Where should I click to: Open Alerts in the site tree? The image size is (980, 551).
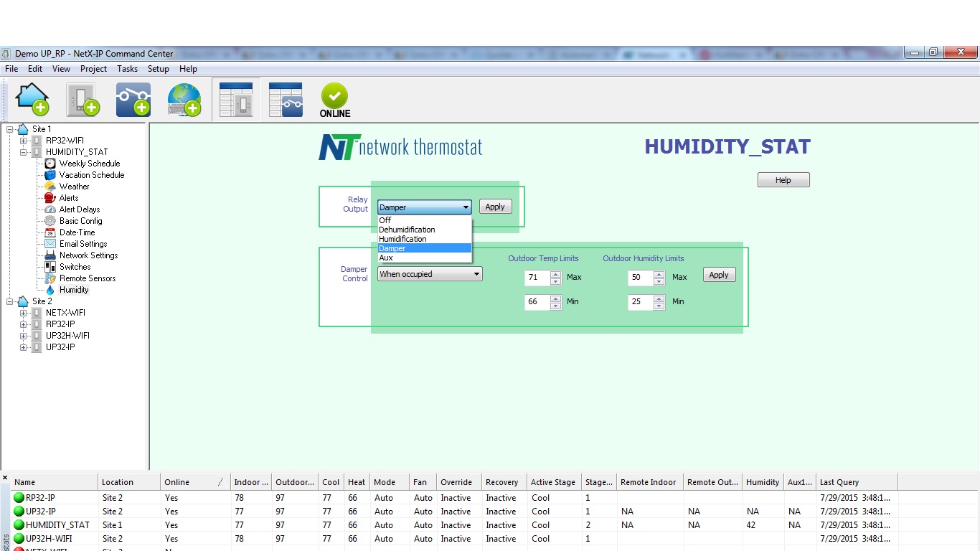tap(69, 198)
